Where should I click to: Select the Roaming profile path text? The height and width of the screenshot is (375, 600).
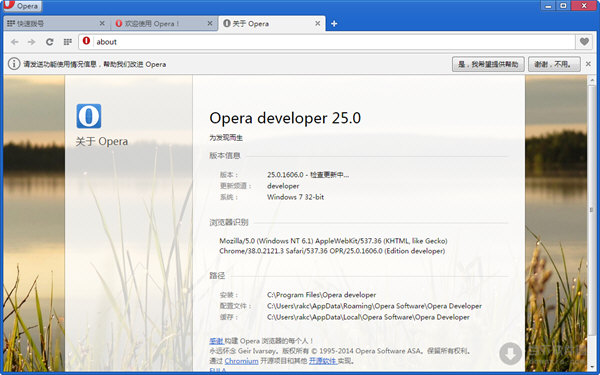pyautogui.click(x=374, y=306)
